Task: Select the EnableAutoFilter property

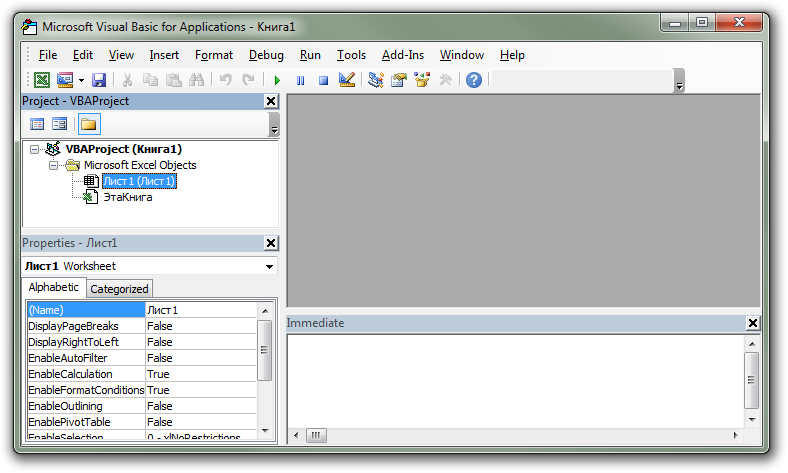Action: pyautogui.click(x=86, y=358)
